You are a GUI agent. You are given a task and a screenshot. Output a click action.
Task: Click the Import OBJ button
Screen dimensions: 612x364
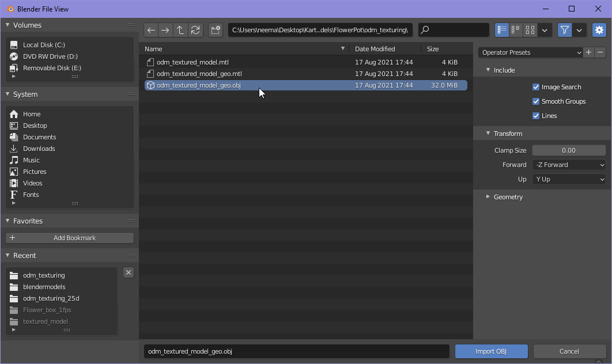(x=491, y=351)
